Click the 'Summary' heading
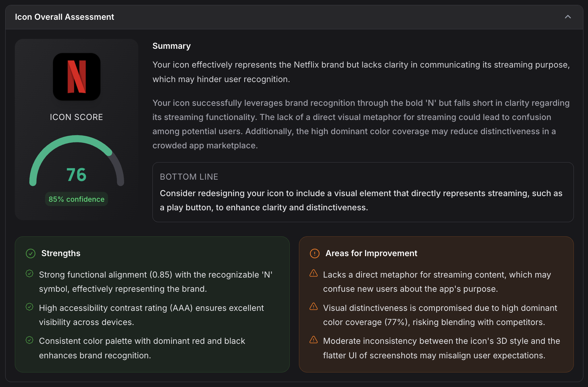Viewport: 588px width, 387px height. 172,46
